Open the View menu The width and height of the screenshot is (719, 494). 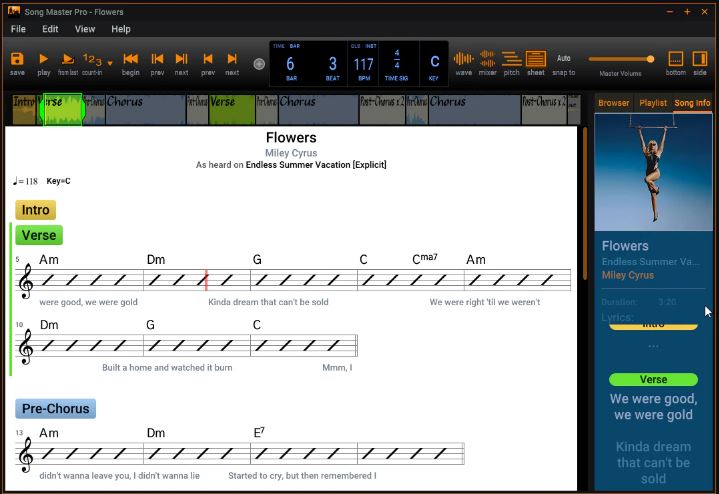point(85,29)
